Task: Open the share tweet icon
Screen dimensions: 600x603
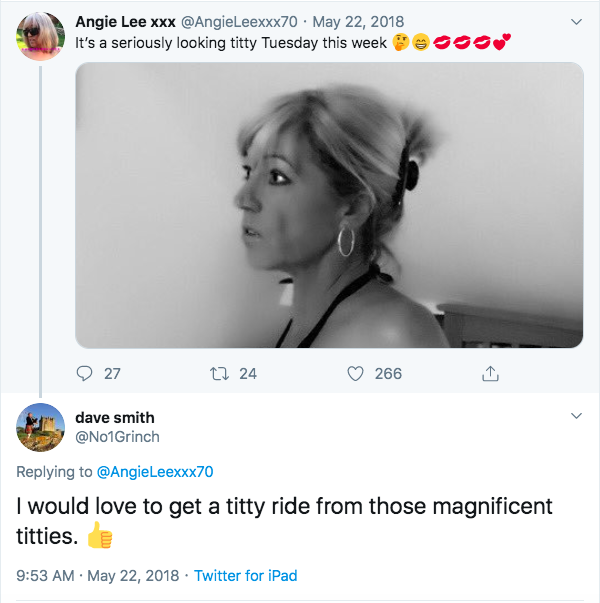Action: point(490,374)
